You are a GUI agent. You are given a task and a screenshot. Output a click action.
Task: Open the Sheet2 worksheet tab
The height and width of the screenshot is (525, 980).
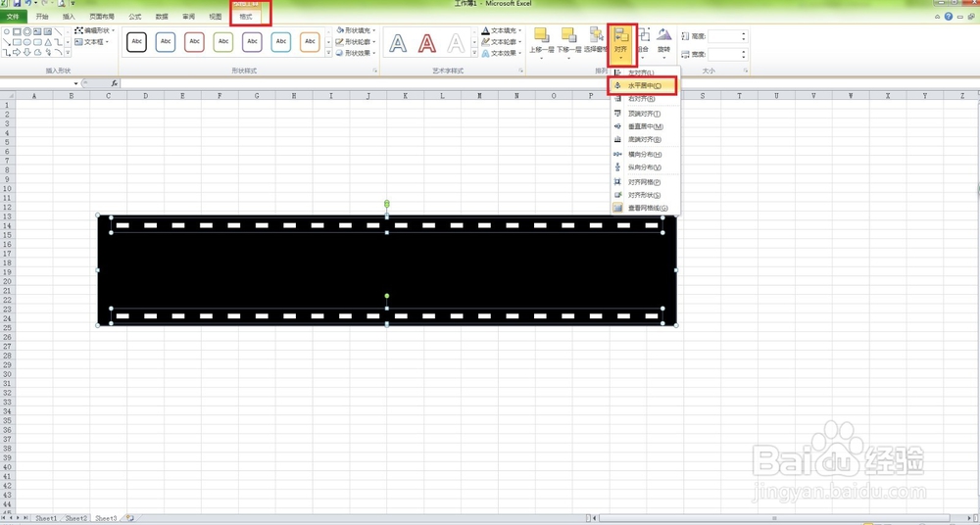[x=76, y=518]
